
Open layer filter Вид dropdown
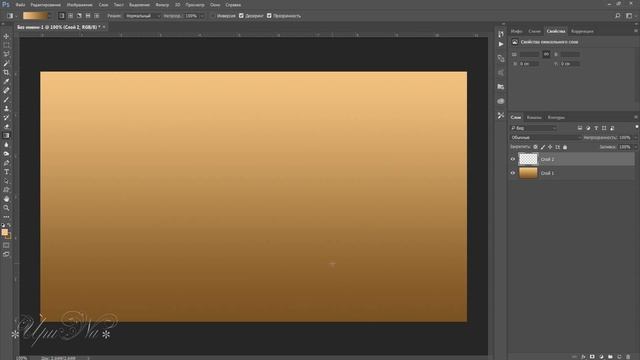(533, 128)
